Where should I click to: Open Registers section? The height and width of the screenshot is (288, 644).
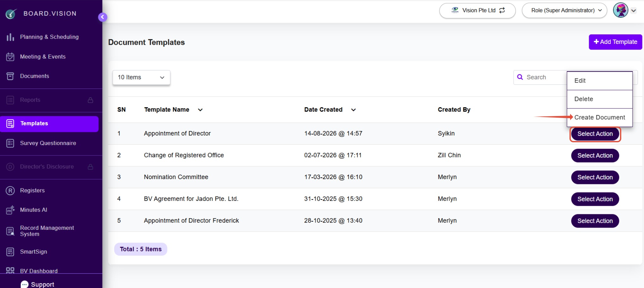(x=32, y=191)
